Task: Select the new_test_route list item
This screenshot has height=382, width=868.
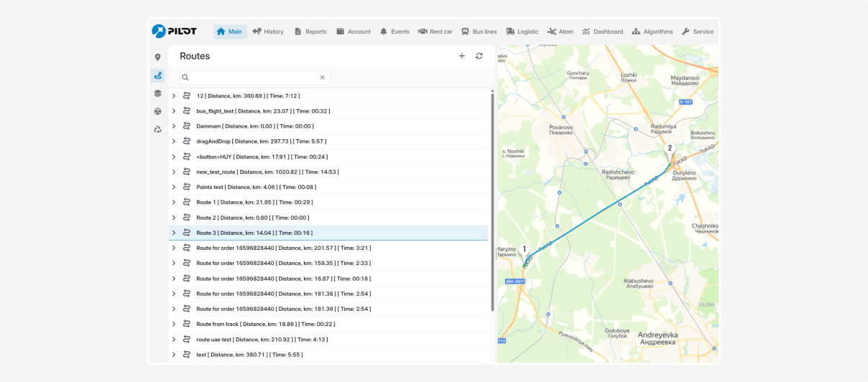Action: click(x=267, y=172)
